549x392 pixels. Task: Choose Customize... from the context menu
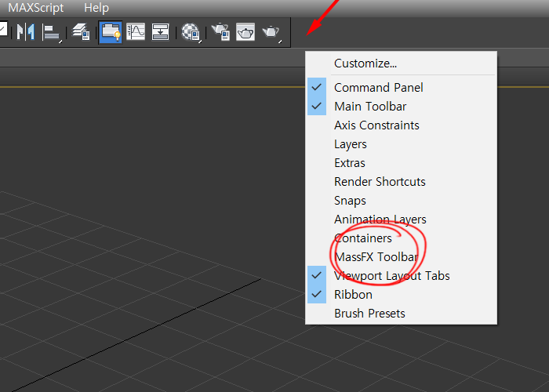coord(402,64)
